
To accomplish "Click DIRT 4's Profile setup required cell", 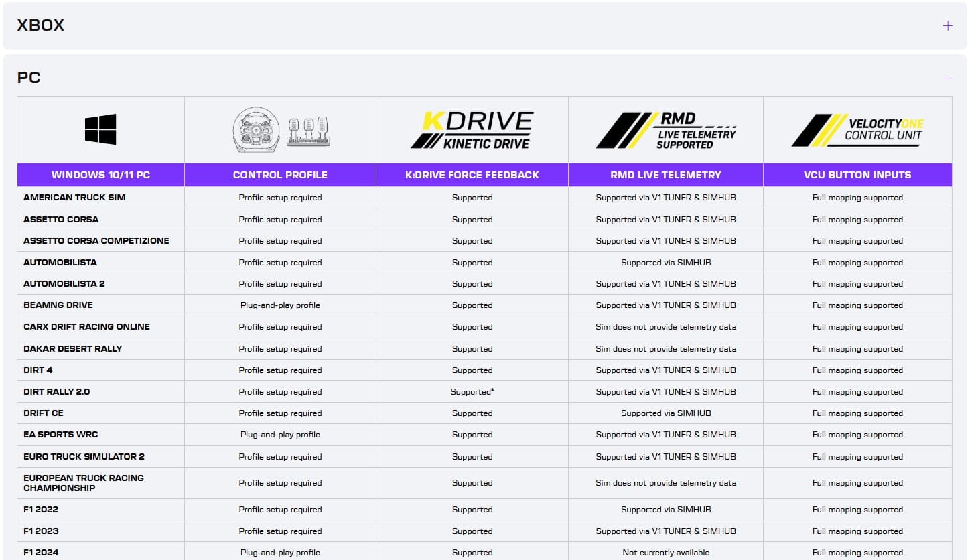I will [x=280, y=370].
